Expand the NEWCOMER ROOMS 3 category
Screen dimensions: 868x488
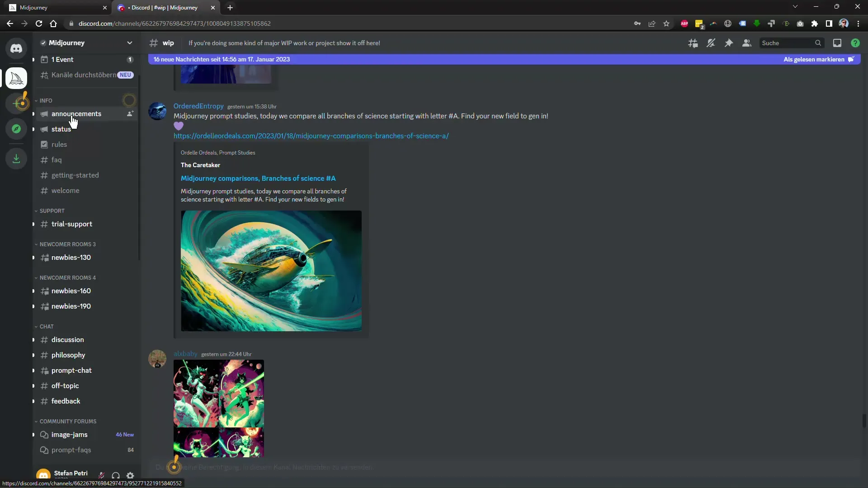(67, 244)
